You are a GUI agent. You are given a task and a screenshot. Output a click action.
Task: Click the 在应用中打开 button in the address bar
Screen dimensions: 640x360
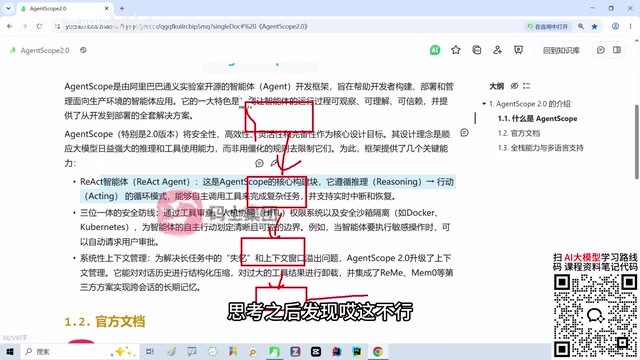coord(547,27)
